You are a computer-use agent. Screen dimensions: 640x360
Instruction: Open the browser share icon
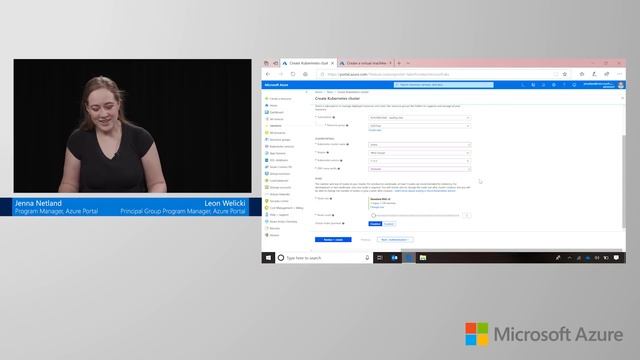pyautogui.click(x=607, y=74)
